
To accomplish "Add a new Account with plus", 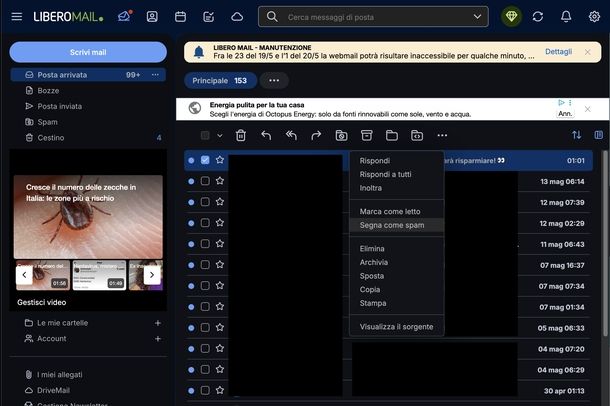I will tap(158, 339).
